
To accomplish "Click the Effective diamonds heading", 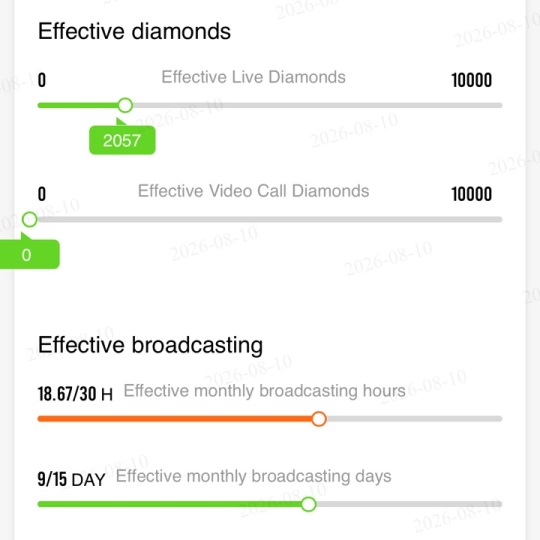I will pyautogui.click(x=134, y=31).
